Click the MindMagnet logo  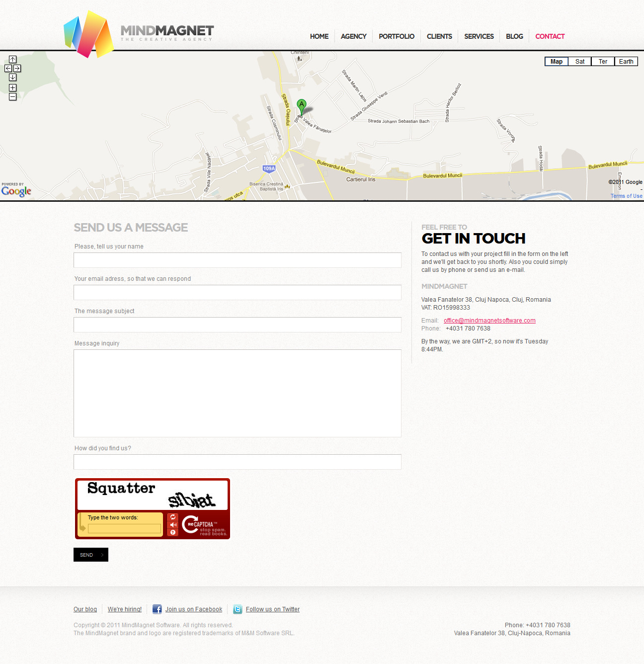(139, 34)
